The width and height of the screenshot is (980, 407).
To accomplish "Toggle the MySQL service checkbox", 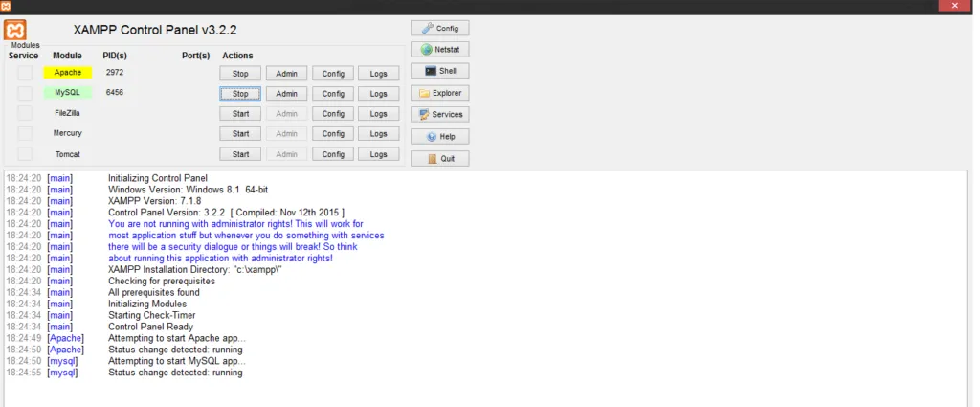I will (25, 93).
